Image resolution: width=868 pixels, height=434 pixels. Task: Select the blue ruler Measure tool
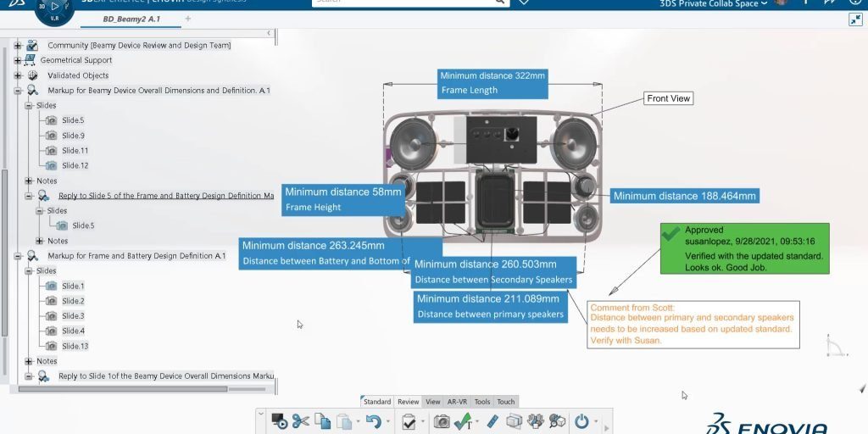[492, 422]
